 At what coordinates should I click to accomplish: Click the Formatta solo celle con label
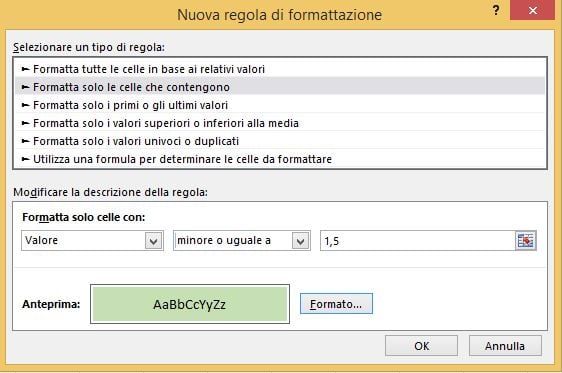(x=84, y=217)
